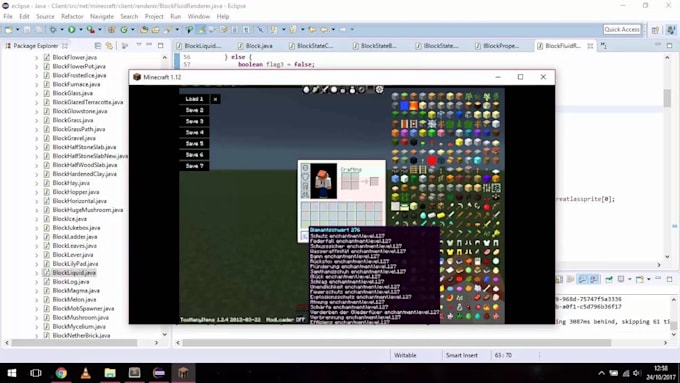The image size is (680, 383).
Task: Switch to the BlockLiquid editor tab
Action: point(199,46)
